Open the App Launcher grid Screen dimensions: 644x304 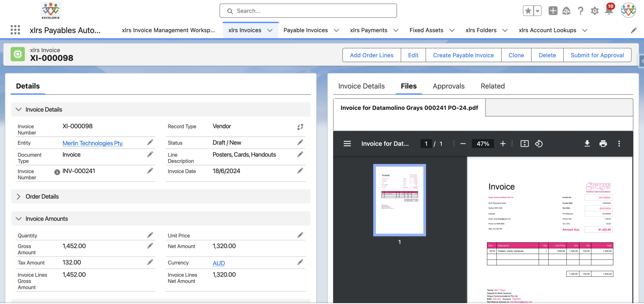click(15, 30)
